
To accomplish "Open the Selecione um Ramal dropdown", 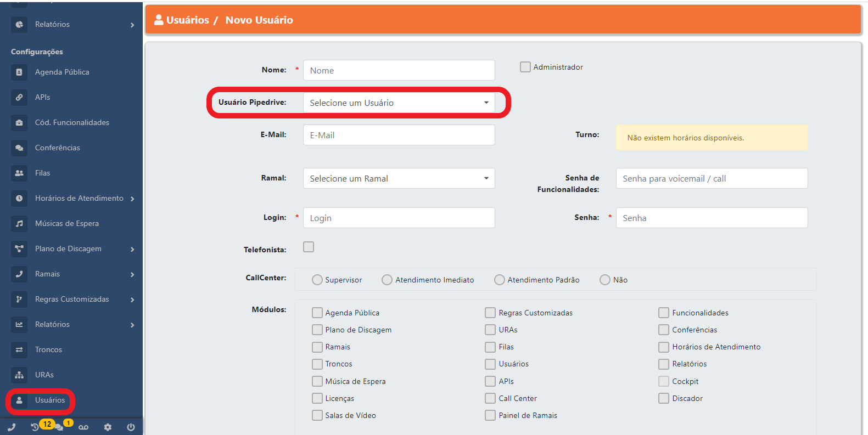I will coord(399,178).
